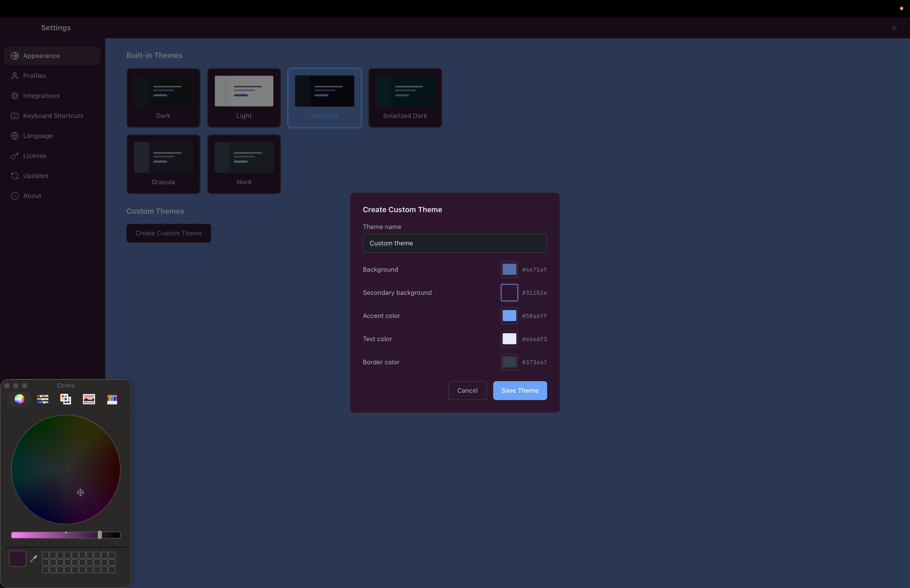Click the Colors panel red close button
Viewport: 910px width, 588px height.
click(7, 386)
